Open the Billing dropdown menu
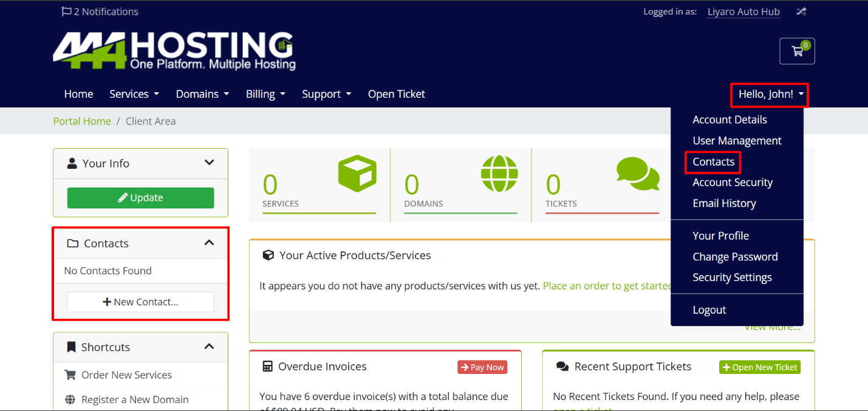This screenshot has height=411, width=868. tap(265, 94)
